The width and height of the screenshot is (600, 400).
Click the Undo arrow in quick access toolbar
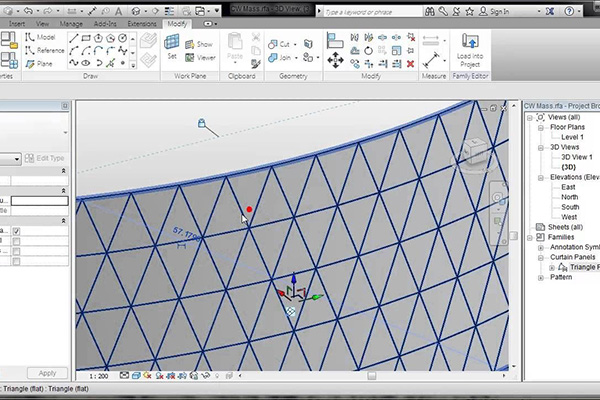pos(28,11)
